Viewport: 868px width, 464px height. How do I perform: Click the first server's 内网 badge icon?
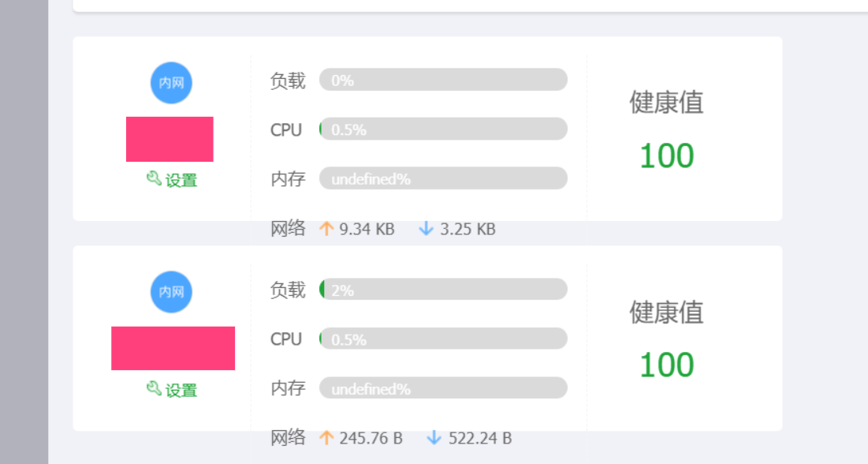(171, 83)
